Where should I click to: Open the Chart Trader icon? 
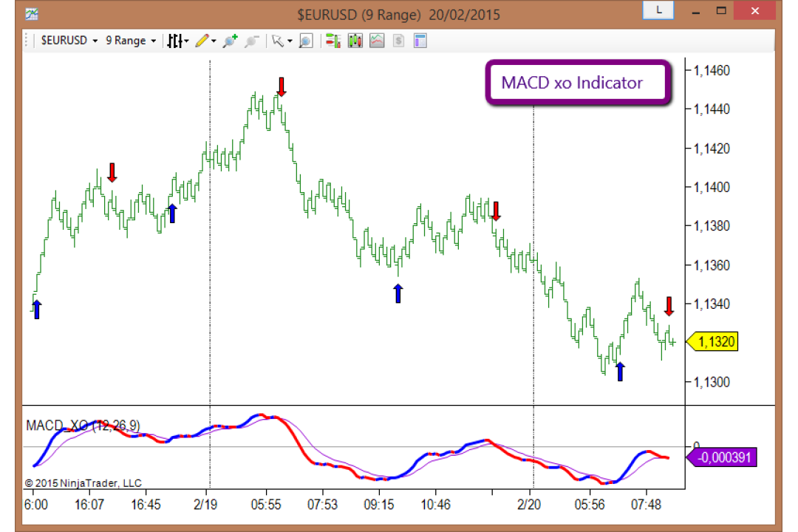(333, 41)
